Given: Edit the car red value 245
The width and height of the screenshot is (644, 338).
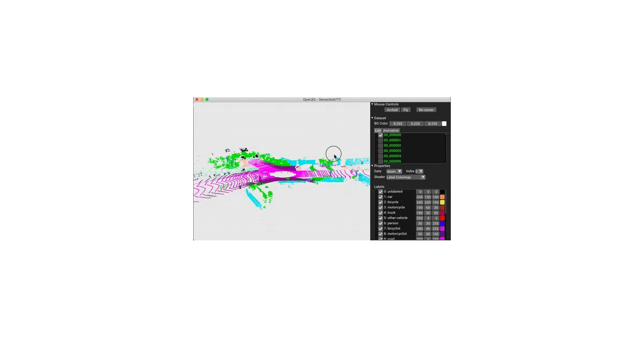Looking at the screenshot, I should tap(420, 197).
